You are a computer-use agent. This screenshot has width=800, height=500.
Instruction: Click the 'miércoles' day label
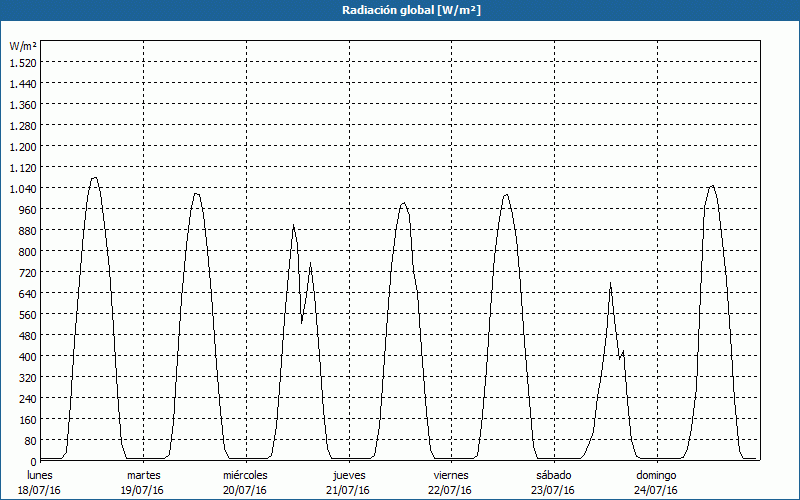(x=245, y=474)
